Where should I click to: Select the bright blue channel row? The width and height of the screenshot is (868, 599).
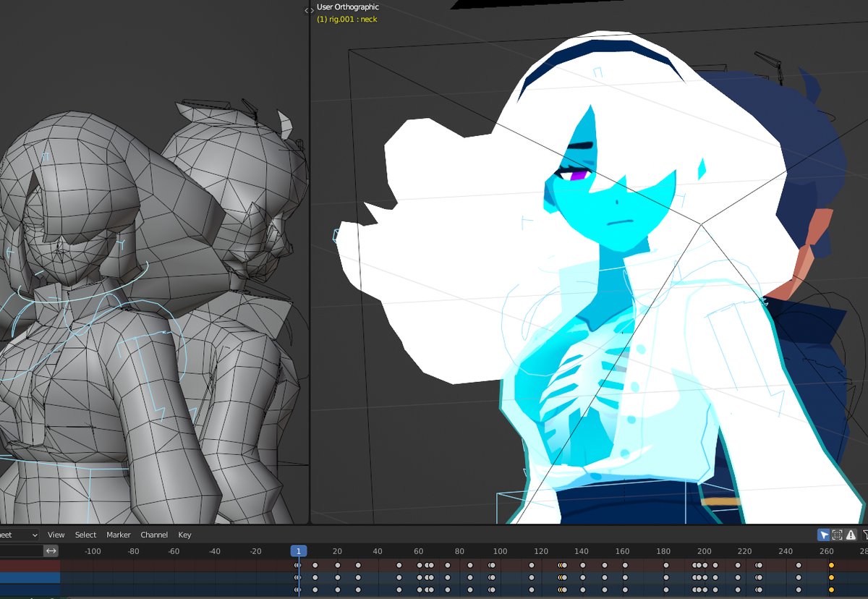click(x=30, y=577)
